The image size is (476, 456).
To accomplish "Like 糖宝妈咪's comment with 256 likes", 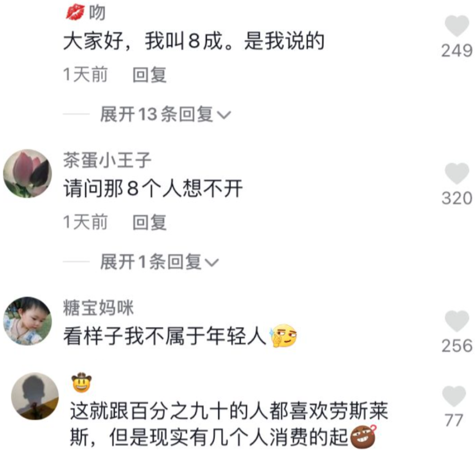I will click(x=456, y=321).
